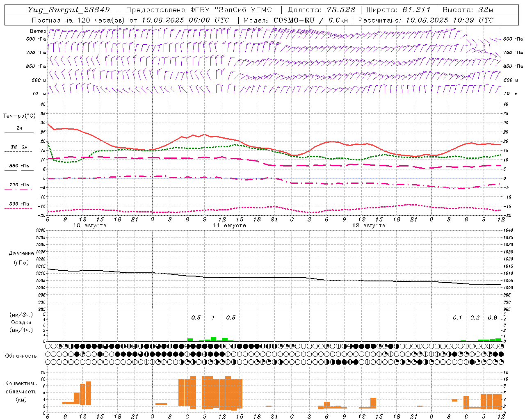Image resolution: width=525 pixels, height=420 pixels.
Task: Click the 3-hour precipitation value '0.9'
Action: [493, 318]
